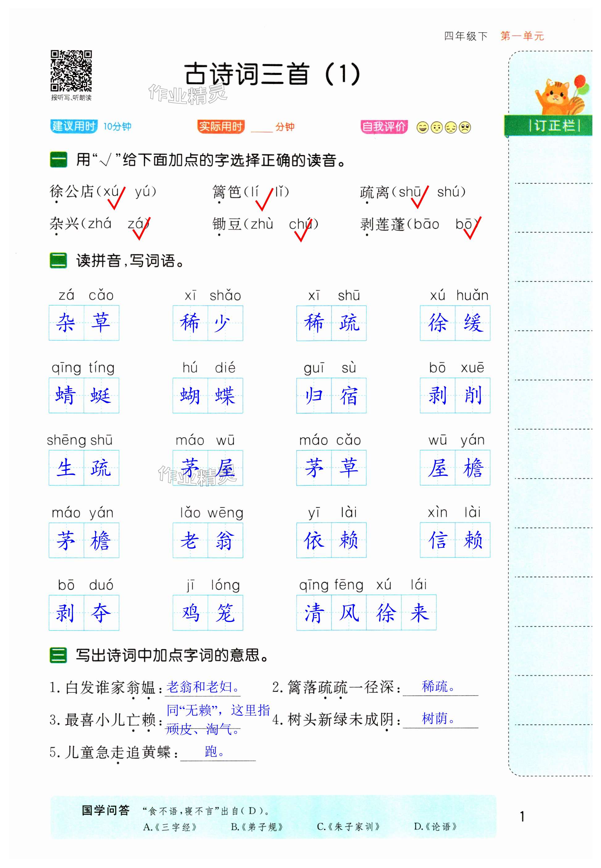Viewport: 601px width, 868px height.
Task: Click the 第一单元 header text
Action: pyautogui.click(x=522, y=36)
